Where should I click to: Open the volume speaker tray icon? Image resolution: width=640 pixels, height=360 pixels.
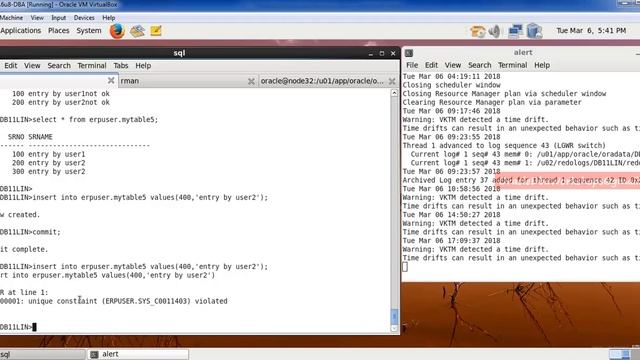tap(495, 31)
